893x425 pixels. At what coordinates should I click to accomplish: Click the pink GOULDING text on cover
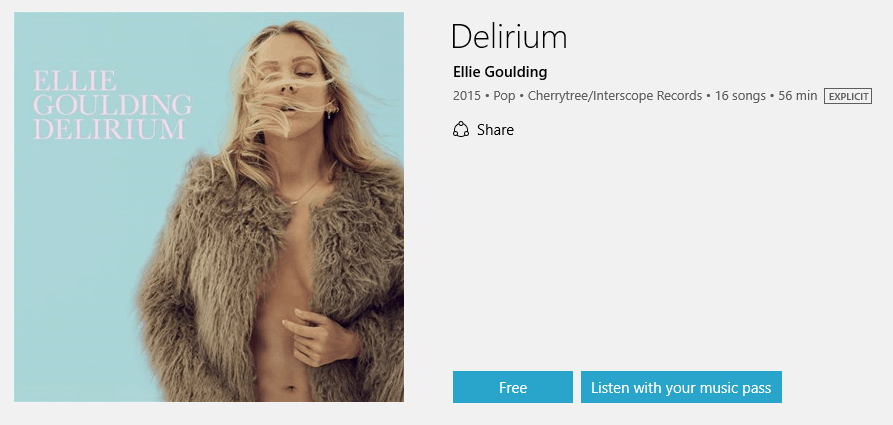click(113, 105)
